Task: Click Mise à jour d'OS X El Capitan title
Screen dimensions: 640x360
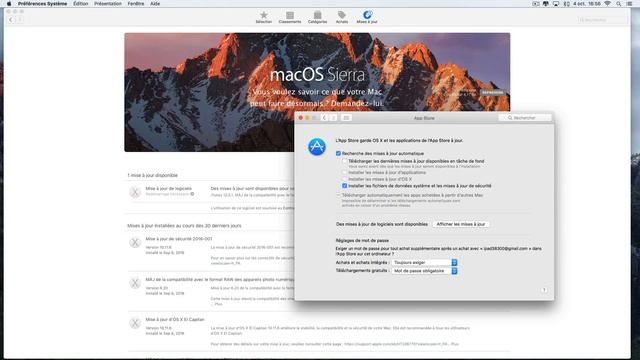Action: pos(175,320)
